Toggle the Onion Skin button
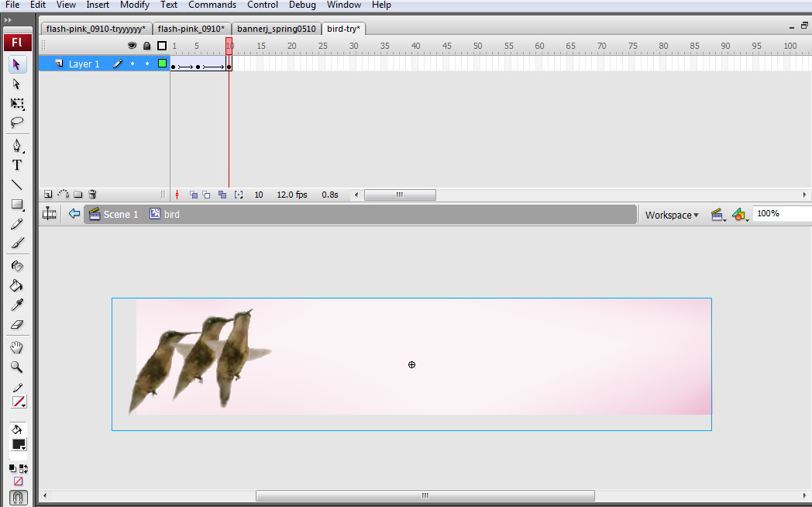Viewport: 812px width, 507px height. point(194,195)
